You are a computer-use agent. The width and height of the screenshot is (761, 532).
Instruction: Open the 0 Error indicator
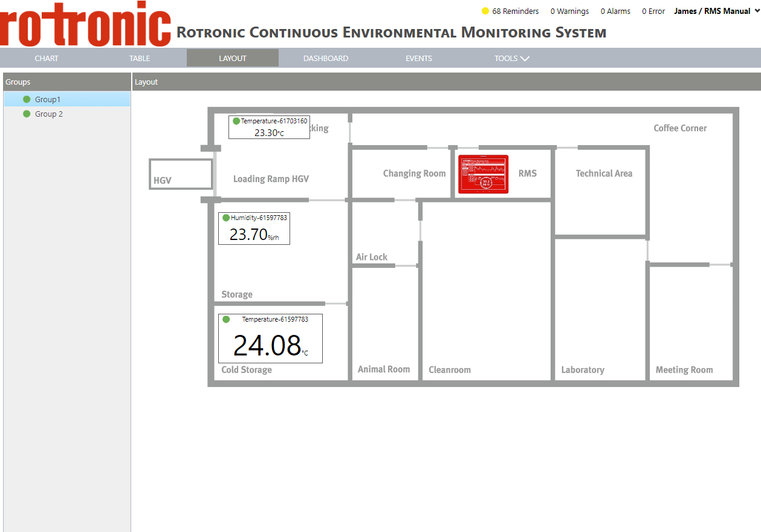(653, 11)
